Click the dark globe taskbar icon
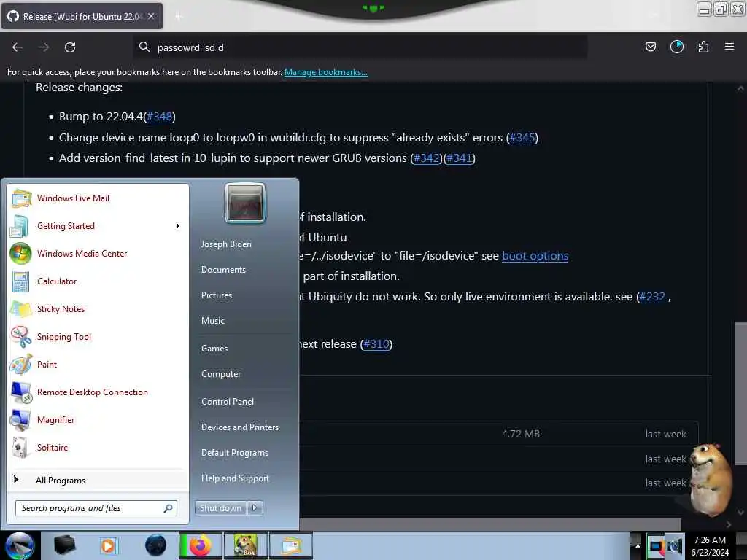This screenshot has width=747, height=560. [x=155, y=545]
